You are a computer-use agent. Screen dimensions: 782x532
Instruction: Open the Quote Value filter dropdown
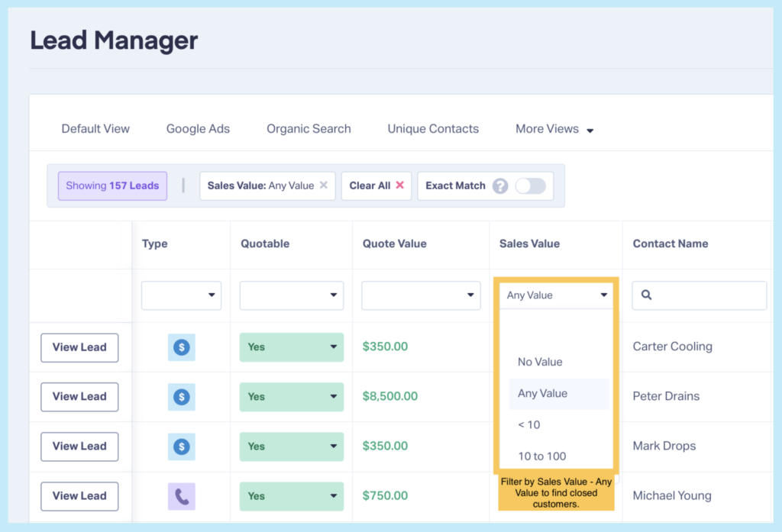pyautogui.click(x=420, y=295)
